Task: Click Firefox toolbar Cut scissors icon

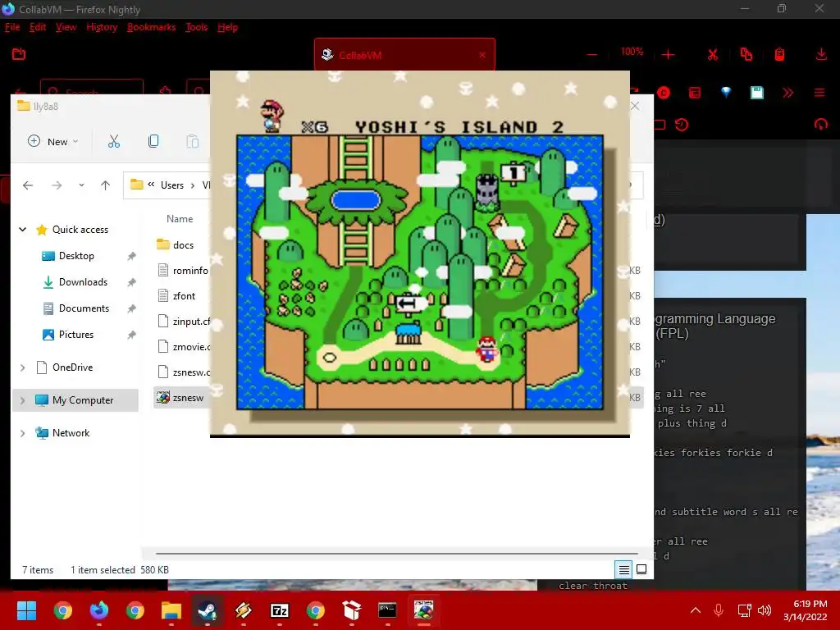Action: [713, 55]
